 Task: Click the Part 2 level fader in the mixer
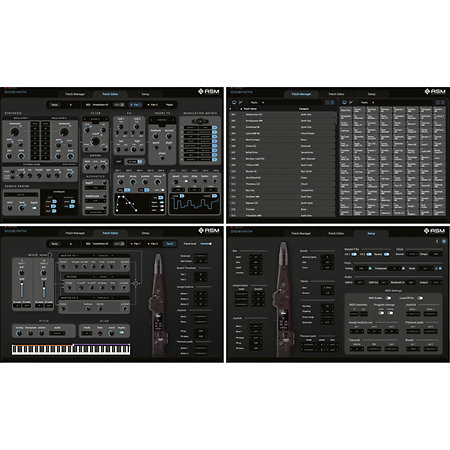[44, 289]
